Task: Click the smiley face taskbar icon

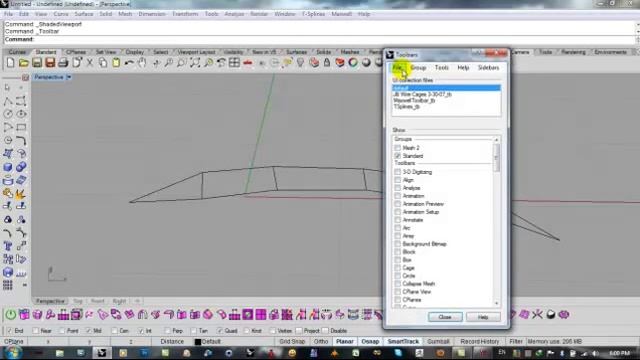Action: (292, 353)
